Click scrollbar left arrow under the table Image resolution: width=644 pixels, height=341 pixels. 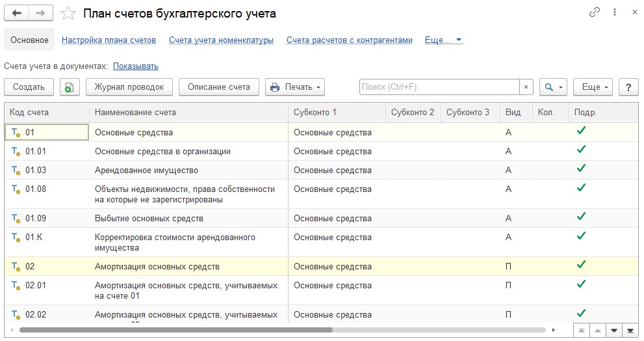[x=12, y=330]
